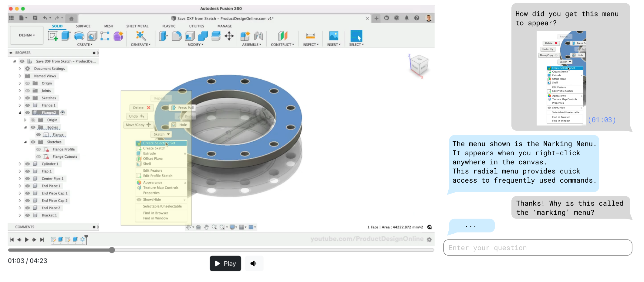Jump to the 01:03 timestamp link

coord(602,120)
